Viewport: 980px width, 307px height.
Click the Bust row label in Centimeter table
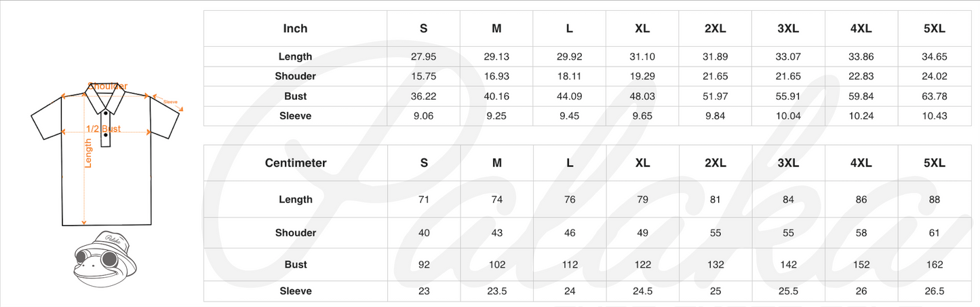click(x=295, y=265)
